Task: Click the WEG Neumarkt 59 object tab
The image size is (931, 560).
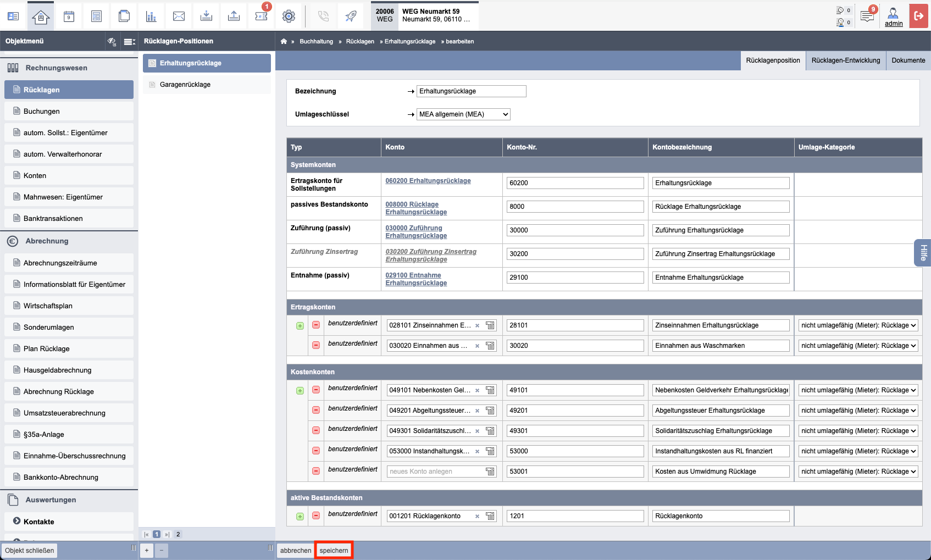Action: pos(424,15)
